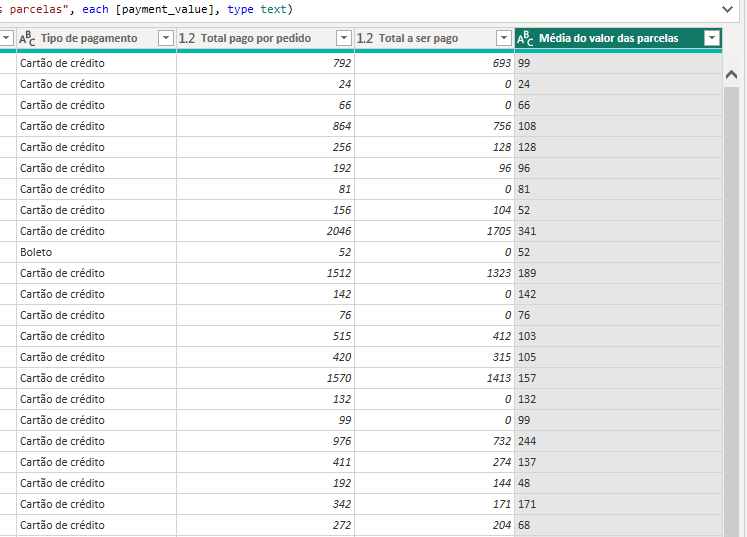Select the cell with value 48
This screenshot has width=747, height=537.
(618, 483)
